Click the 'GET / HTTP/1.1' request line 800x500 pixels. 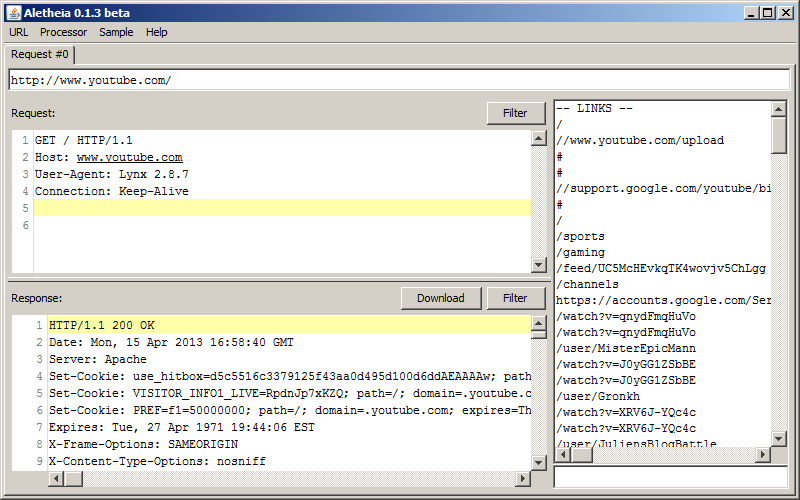pyautogui.click(x=84, y=140)
